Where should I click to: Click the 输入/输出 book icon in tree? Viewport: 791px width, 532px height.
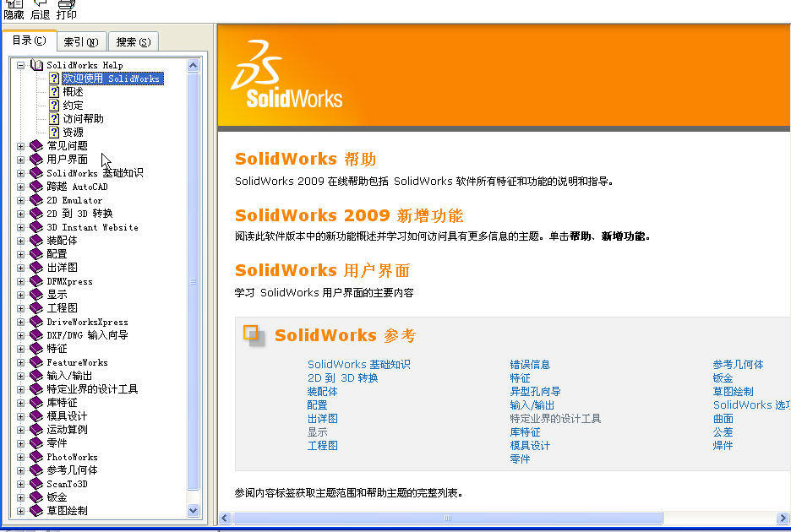pos(36,376)
